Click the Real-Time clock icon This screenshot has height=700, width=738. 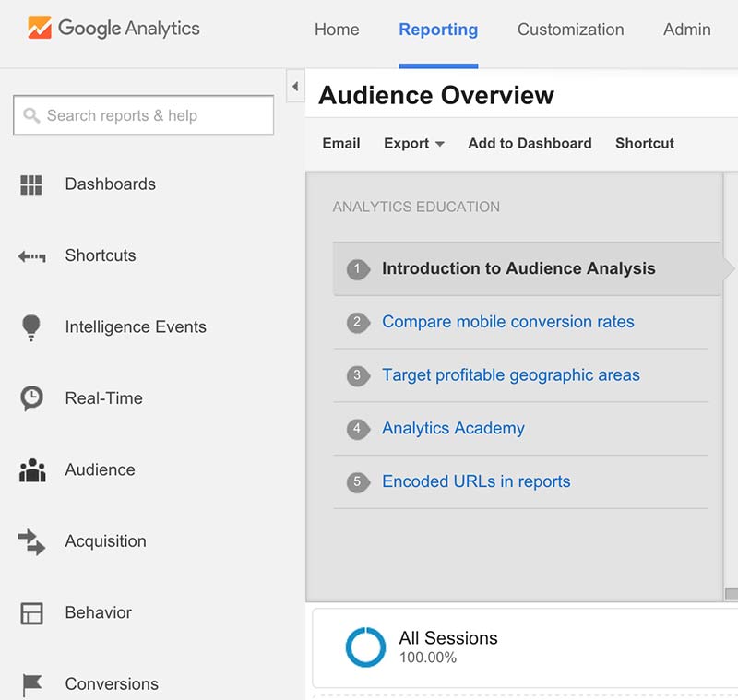[31, 398]
